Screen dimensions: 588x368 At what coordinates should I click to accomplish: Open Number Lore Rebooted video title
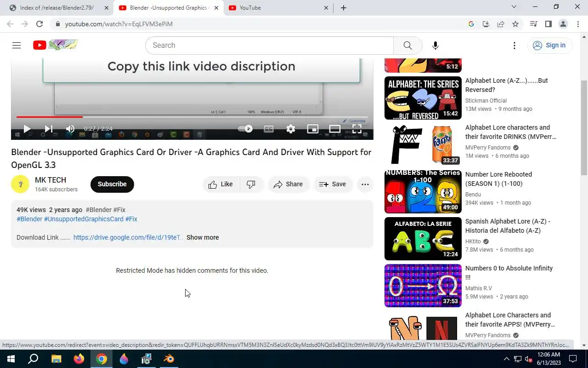498,179
